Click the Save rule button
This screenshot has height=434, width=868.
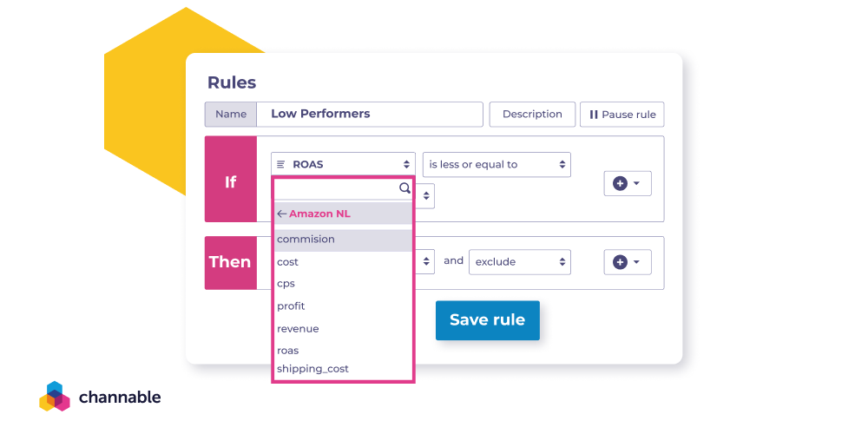[487, 320]
